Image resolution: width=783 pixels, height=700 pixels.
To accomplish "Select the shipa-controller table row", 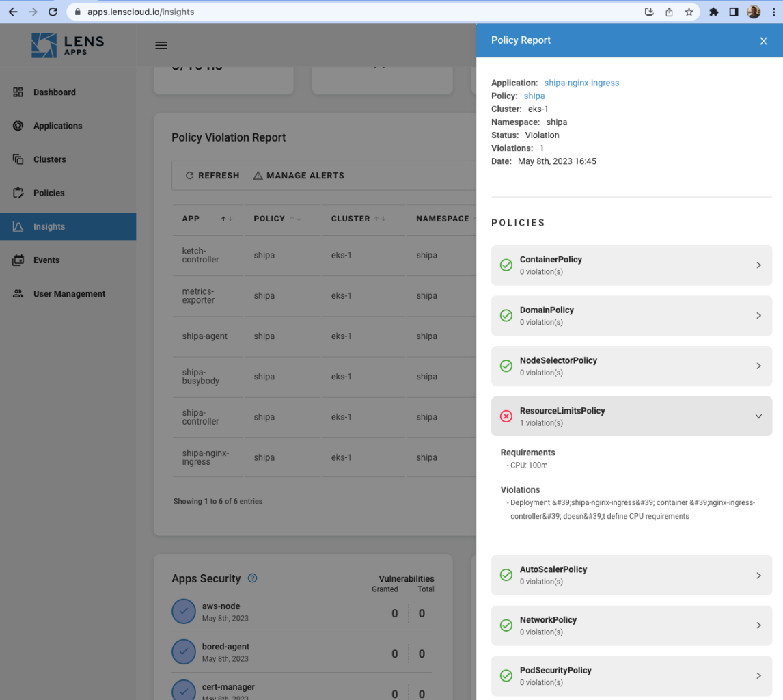I will (324, 417).
